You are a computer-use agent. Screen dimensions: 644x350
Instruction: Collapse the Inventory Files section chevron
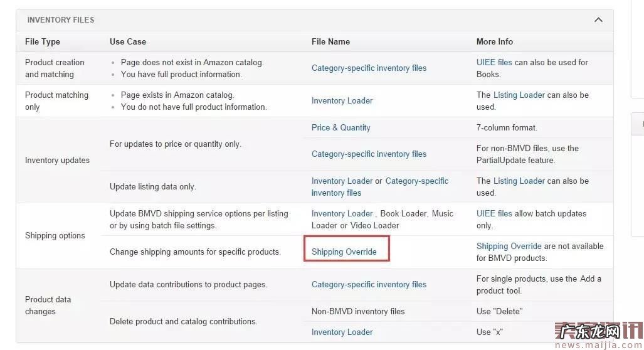click(598, 20)
